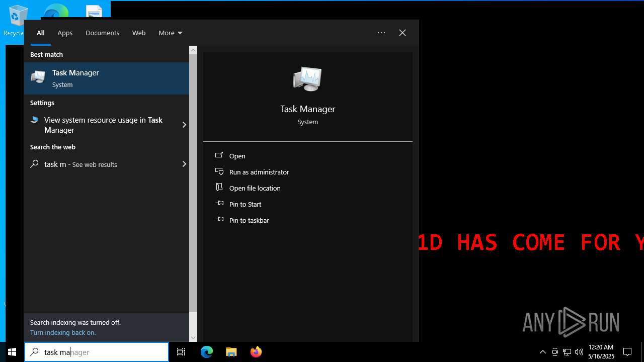Click Turn indexing back on link
The width and height of the screenshot is (644, 362).
(63, 332)
